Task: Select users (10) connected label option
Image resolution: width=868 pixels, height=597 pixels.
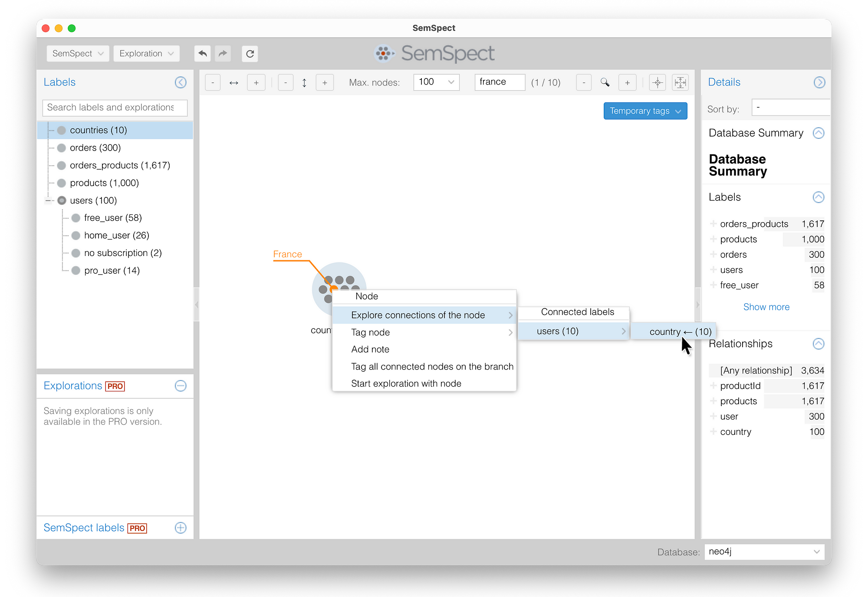Action: pos(556,332)
